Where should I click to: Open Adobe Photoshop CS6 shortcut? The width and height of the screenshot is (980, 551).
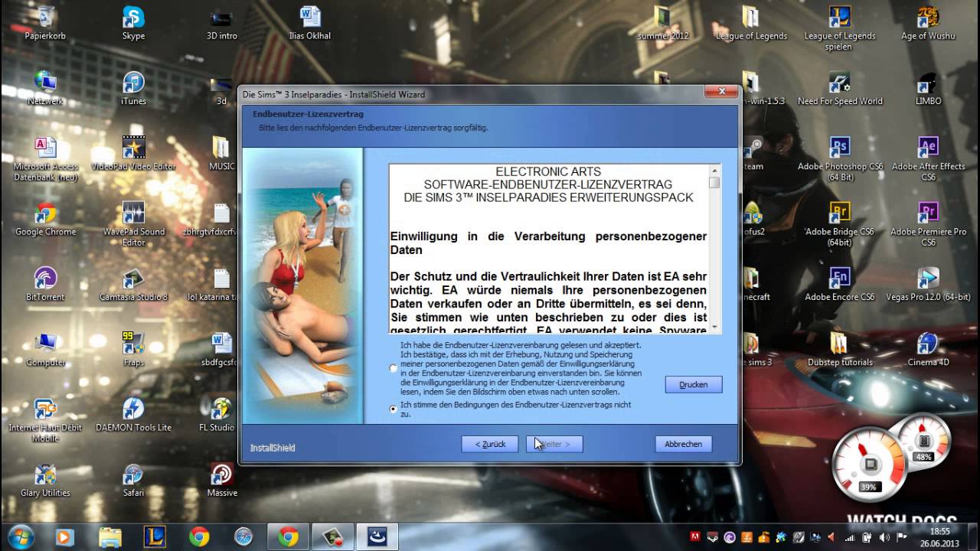point(840,158)
